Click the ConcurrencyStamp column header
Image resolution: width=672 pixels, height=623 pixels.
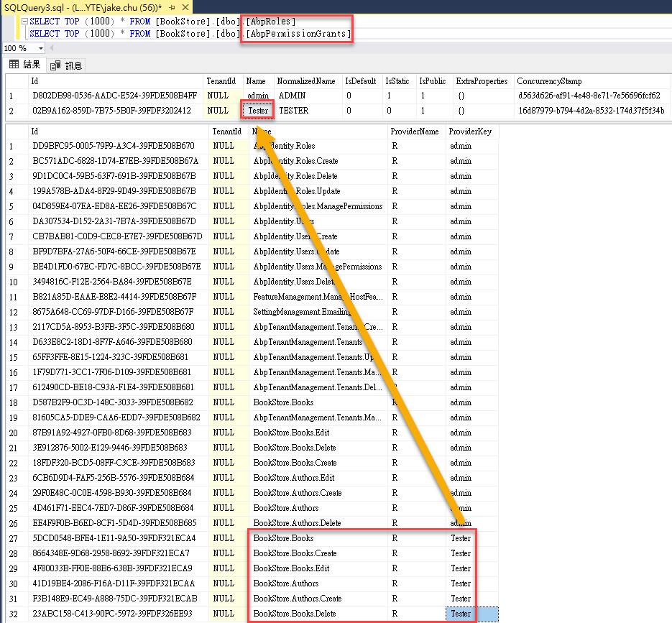[x=549, y=81]
